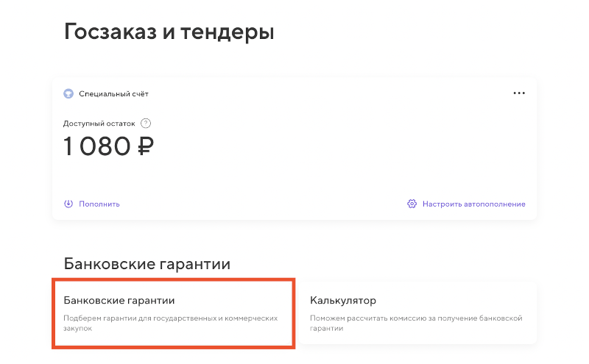Select highlighted Банковские гарантии card title
Image resolution: width=589 pixels, height=364 pixels.
tap(119, 301)
